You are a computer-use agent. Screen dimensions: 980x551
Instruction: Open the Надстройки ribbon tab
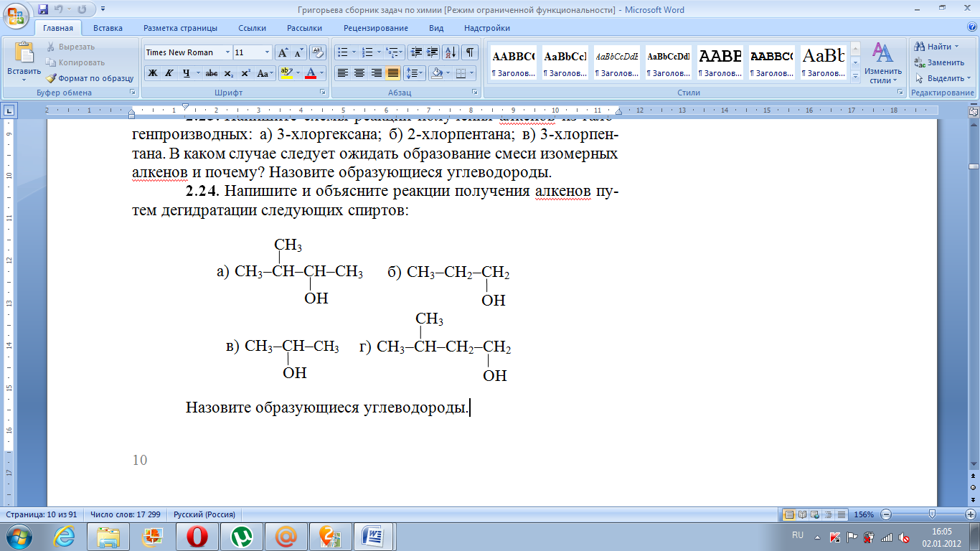point(487,28)
